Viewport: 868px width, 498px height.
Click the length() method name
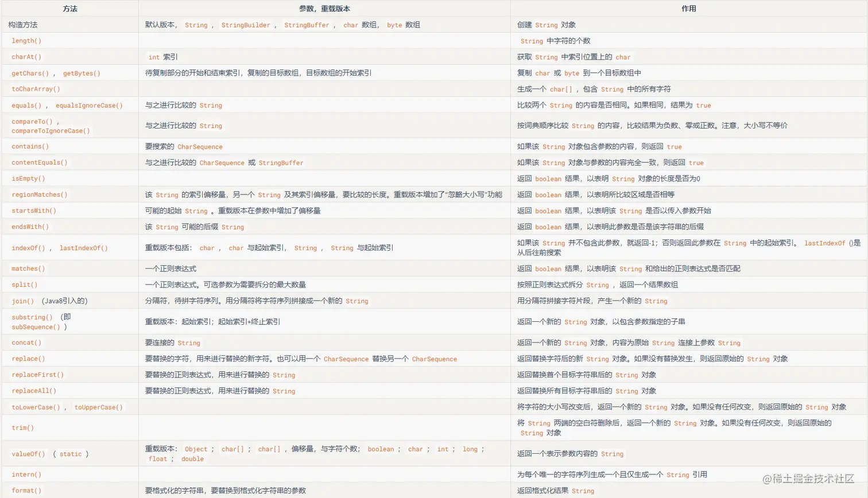(x=26, y=41)
